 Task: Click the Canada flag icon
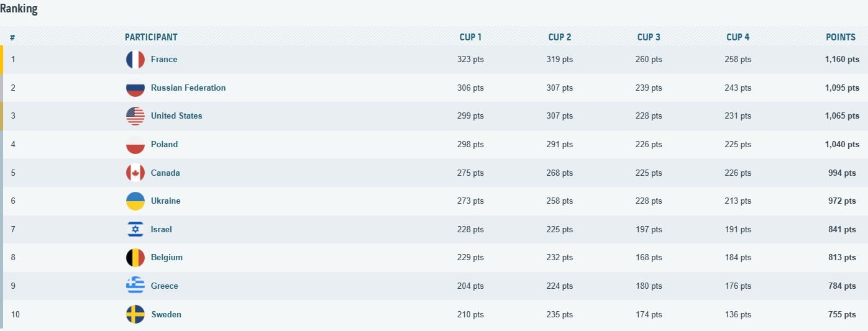(x=135, y=173)
